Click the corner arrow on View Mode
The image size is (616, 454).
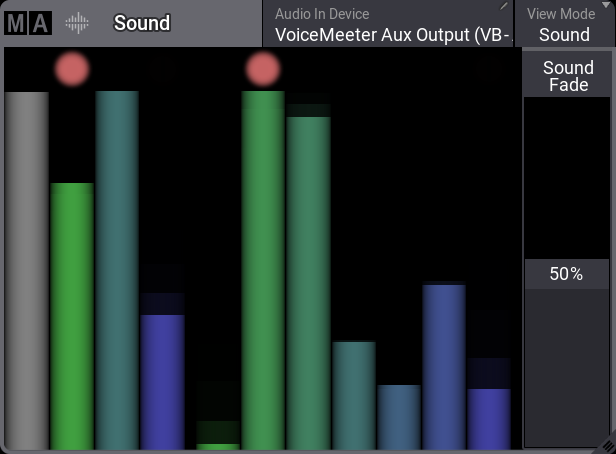point(608,6)
